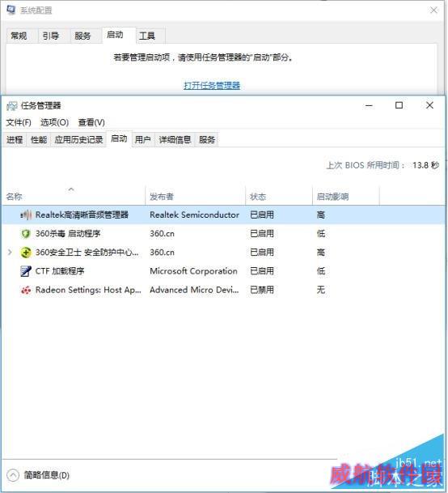Open the 选项(O) menu
448x493 pixels.
[x=54, y=122]
